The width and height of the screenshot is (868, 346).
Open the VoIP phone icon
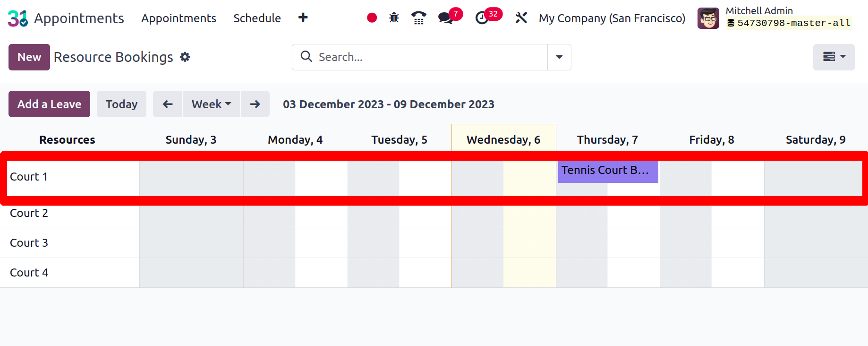tap(418, 18)
